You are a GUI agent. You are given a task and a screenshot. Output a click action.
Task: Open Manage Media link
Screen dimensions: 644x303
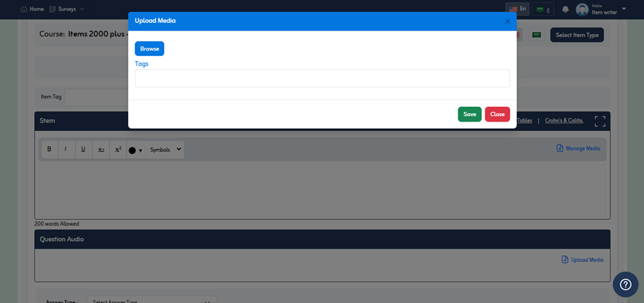click(578, 148)
